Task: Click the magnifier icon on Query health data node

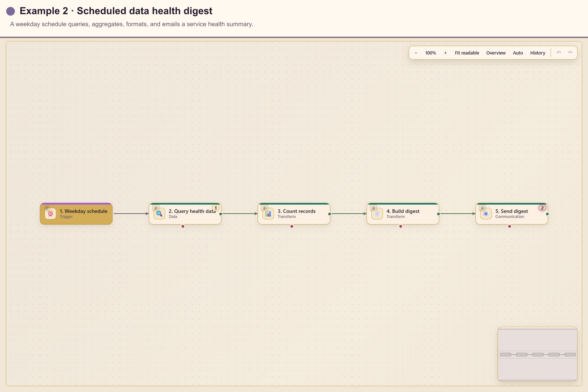Action: click(x=159, y=214)
